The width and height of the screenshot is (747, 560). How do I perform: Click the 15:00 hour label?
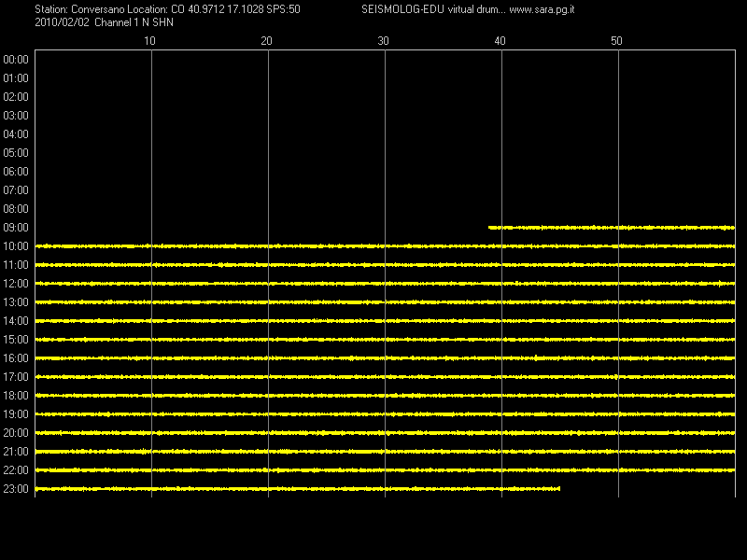click(16, 340)
